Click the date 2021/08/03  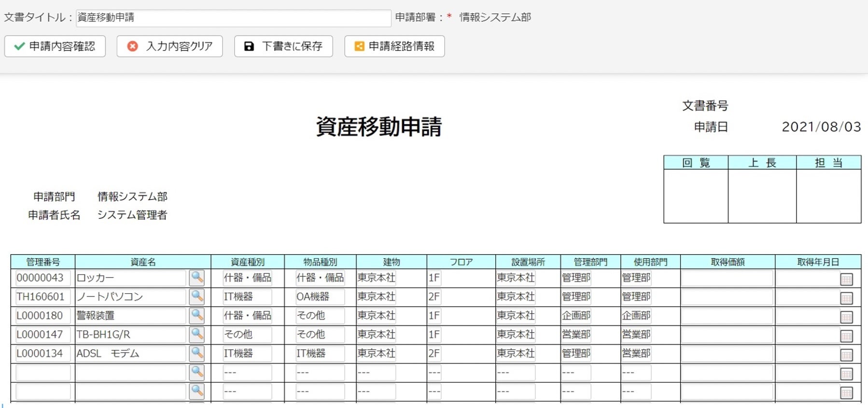[x=821, y=127]
